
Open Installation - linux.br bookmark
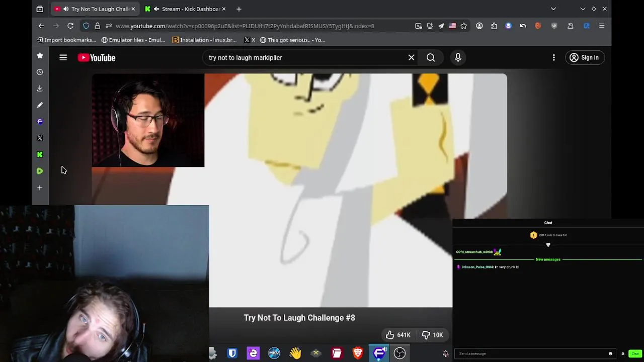(x=204, y=40)
